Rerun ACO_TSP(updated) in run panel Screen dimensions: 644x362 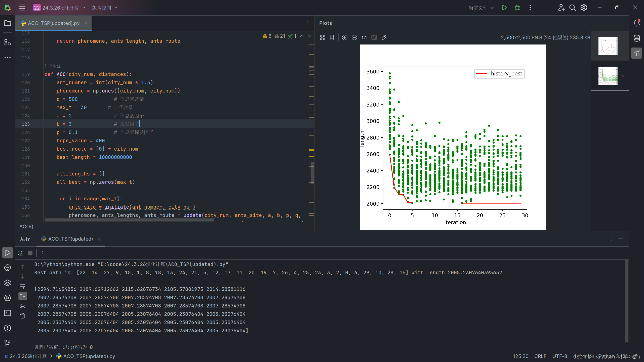(x=21, y=253)
